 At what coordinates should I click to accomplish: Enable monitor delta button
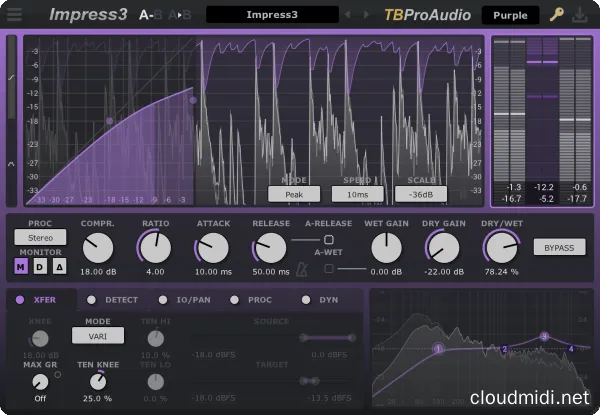(x=57, y=267)
